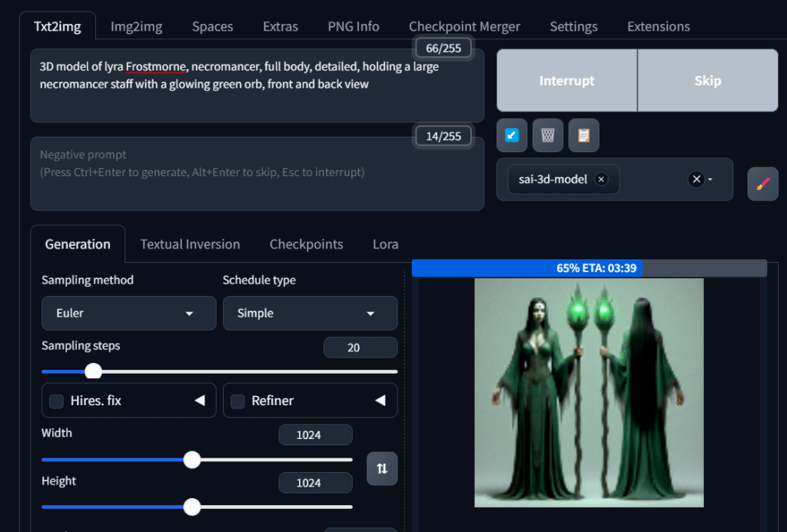This screenshot has height=532, width=787.
Task: Expand Refiner section triangle
Action: tap(380, 401)
